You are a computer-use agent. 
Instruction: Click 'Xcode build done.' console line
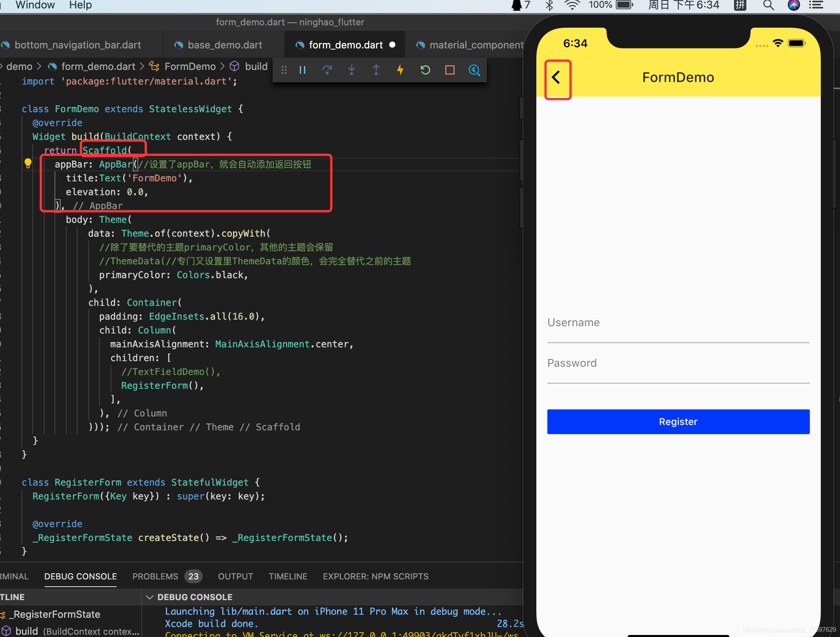(x=212, y=624)
